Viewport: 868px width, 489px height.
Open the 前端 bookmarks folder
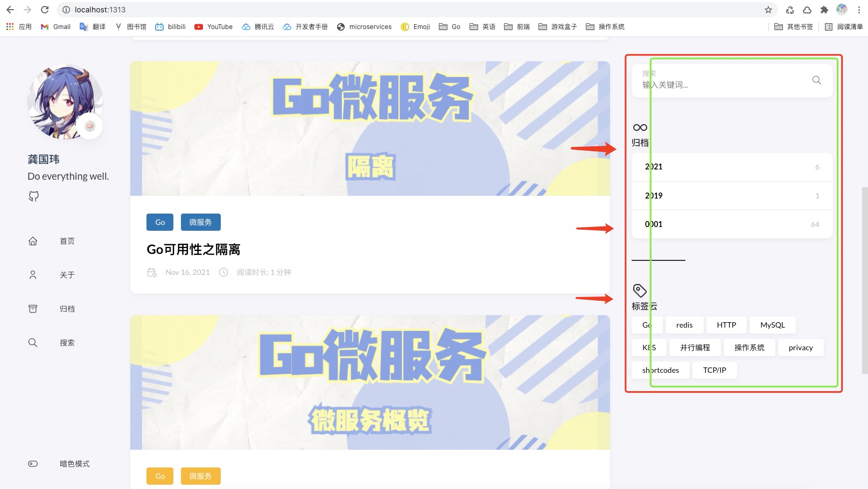point(517,26)
